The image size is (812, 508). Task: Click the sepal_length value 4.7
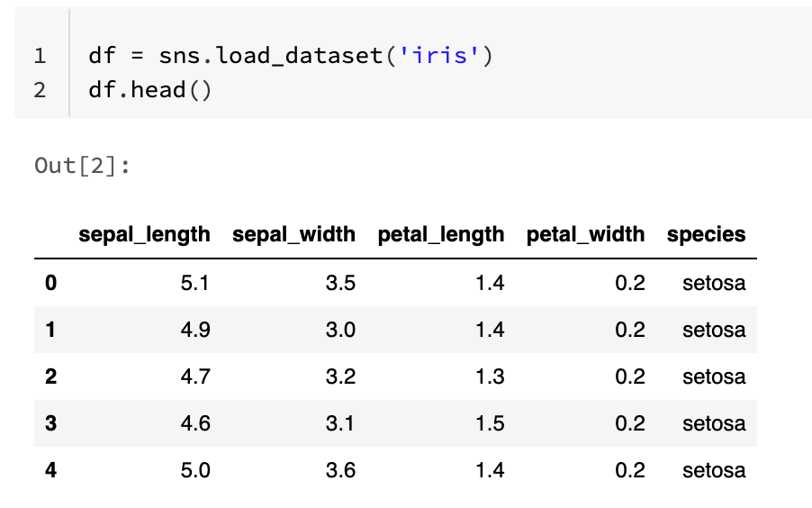195,376
